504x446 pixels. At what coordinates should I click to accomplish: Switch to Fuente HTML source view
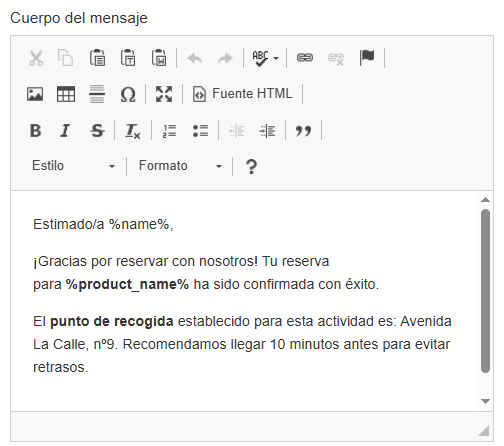242,94
